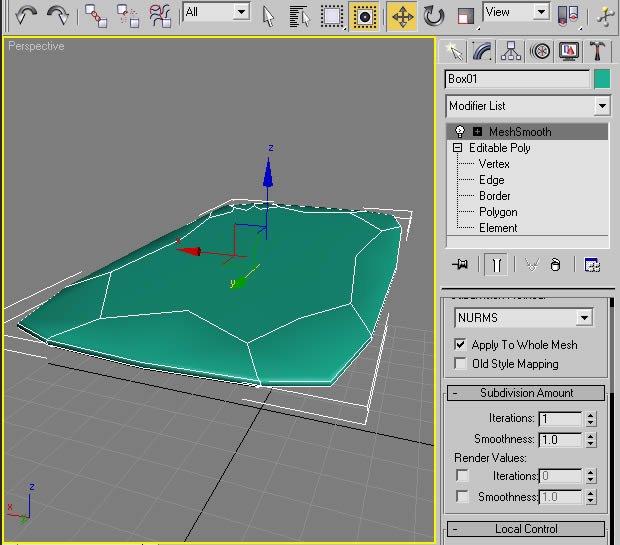Screen dimensions: 620x545
Task: Select the Border sub-object level
Action: point(495,196)
